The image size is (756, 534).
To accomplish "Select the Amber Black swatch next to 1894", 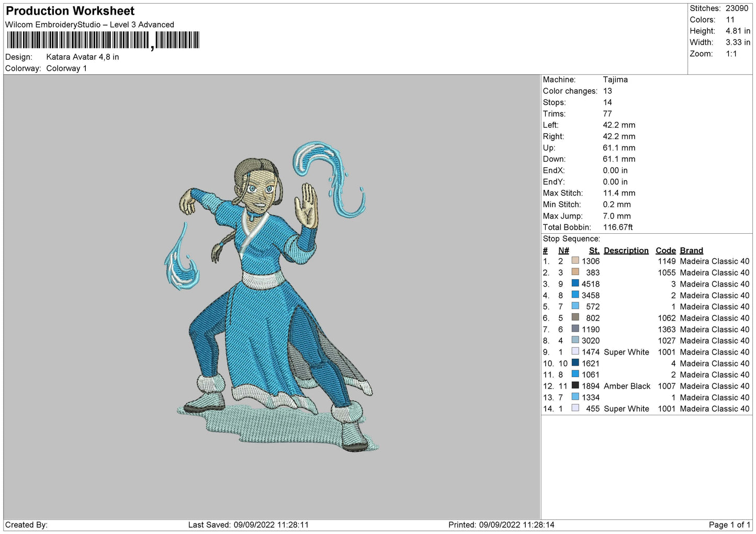I will click(576, 385).
